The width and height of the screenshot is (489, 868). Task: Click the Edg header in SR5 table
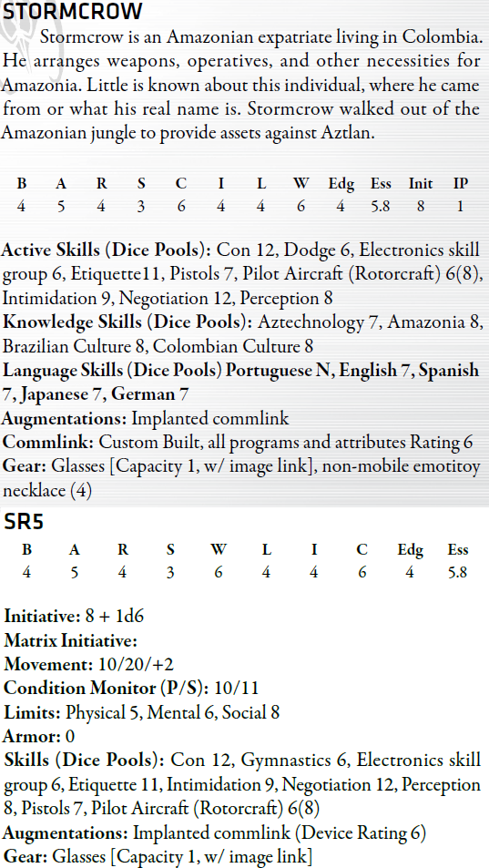coord(410,550)
